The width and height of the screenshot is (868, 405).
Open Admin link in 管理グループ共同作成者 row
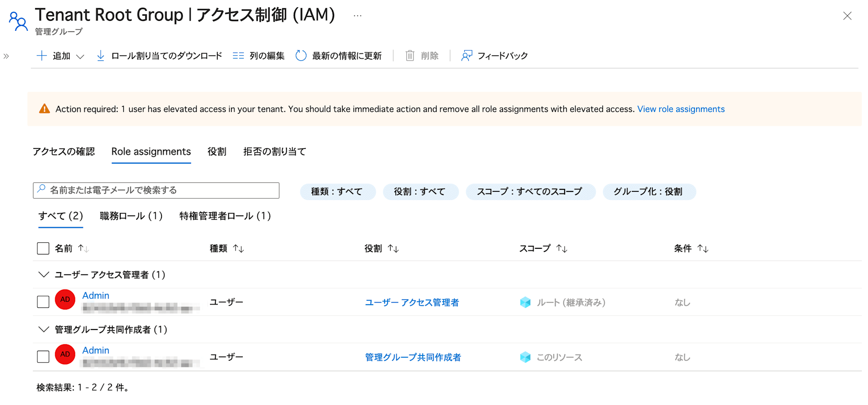96,350
